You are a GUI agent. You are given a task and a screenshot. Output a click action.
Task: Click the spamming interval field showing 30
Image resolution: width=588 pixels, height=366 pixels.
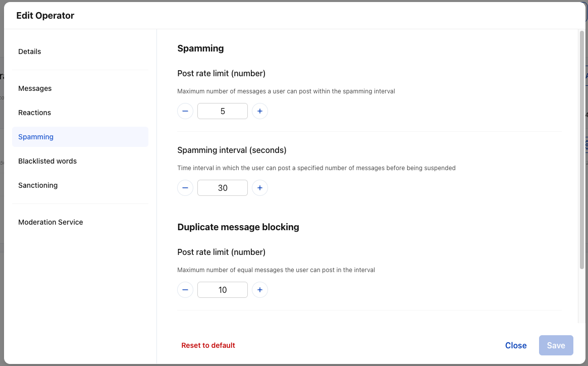coord(223,188)
